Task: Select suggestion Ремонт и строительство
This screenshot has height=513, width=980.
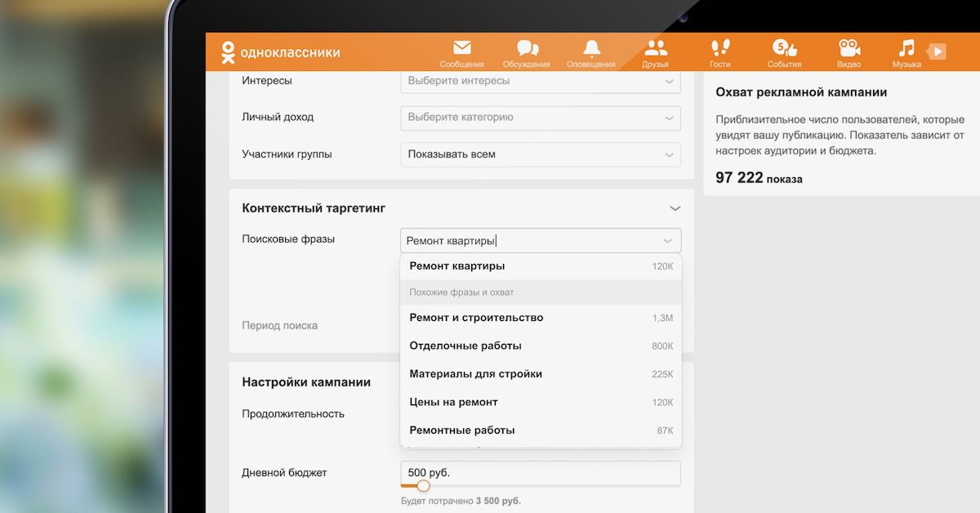Action: 541,318
